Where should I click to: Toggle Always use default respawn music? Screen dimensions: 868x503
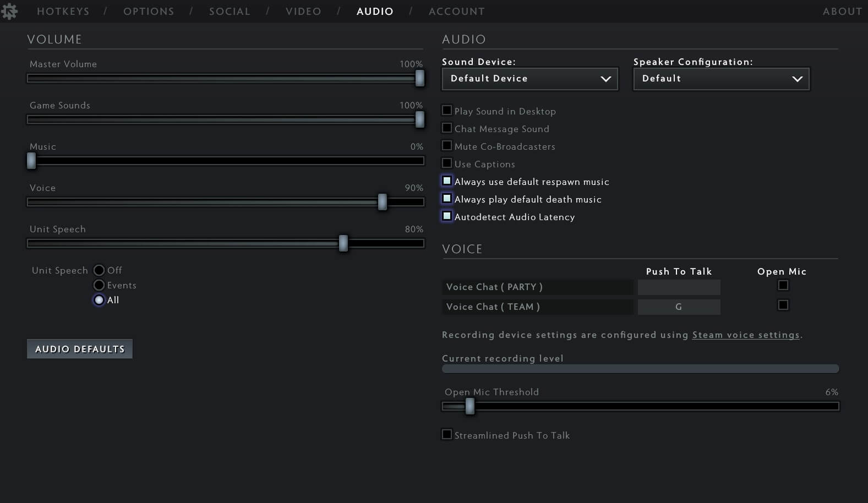tap(447, 181)
